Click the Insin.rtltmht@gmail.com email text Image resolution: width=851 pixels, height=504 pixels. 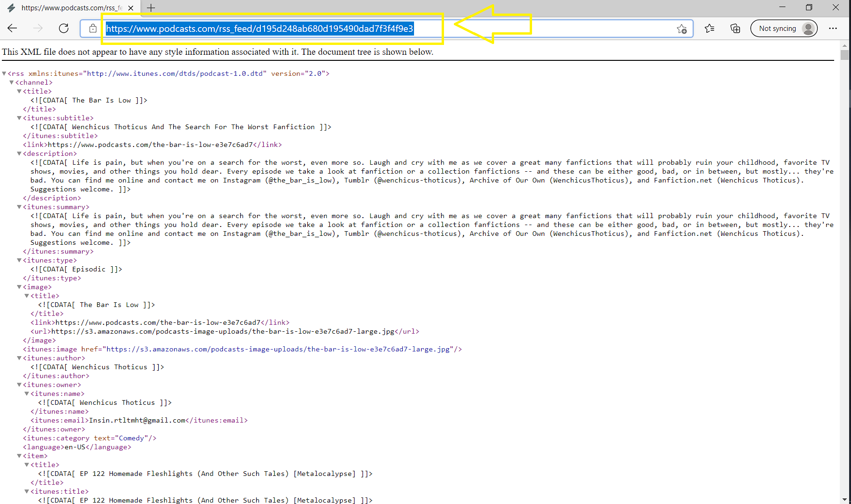click(137, 420)
